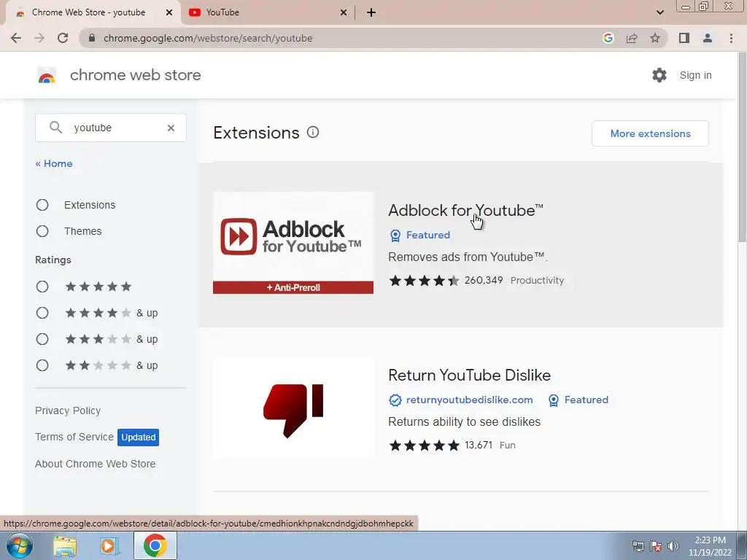Reload the Chrome Web Store page
The image size is (747, 560).
pyautogui.click(x=63, y=38)
